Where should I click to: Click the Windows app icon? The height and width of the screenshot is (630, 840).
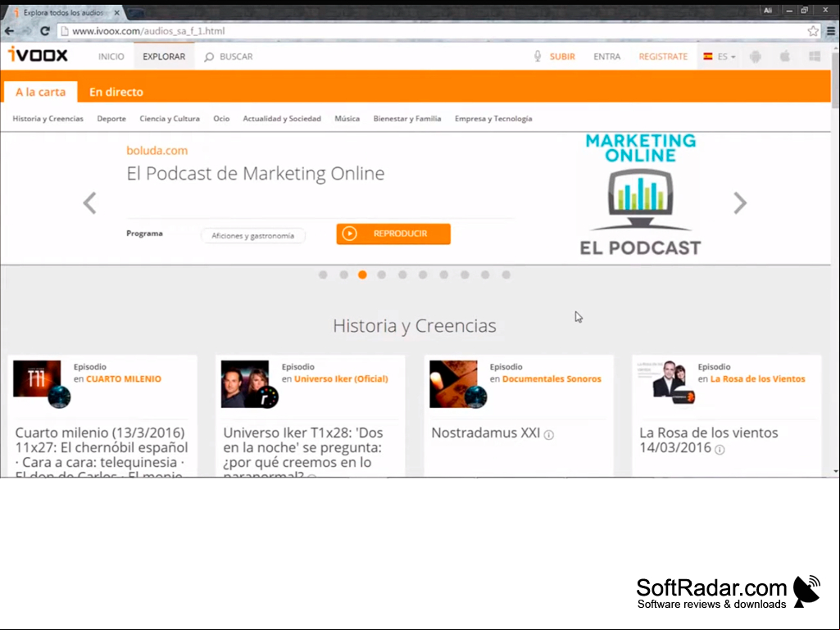(x=815, y=57)
